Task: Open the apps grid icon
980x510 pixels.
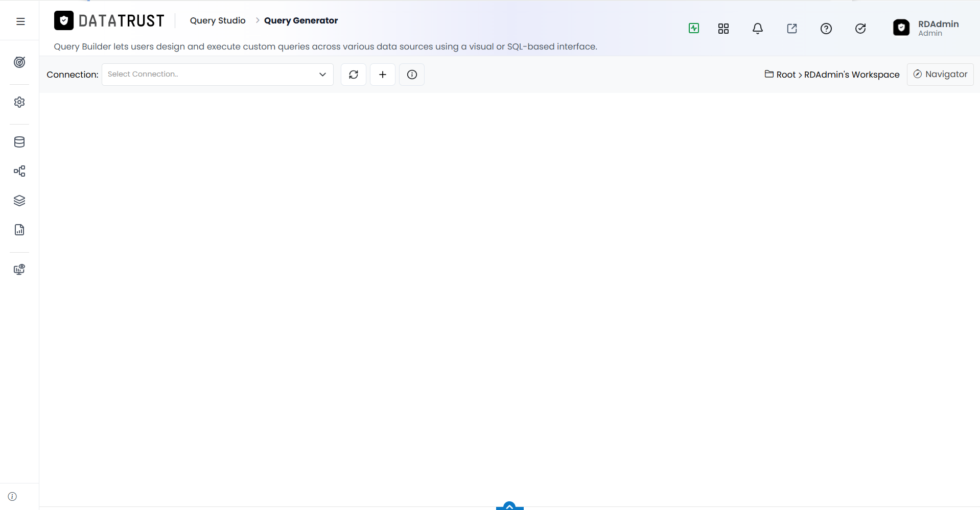Action: pos(724,29)
